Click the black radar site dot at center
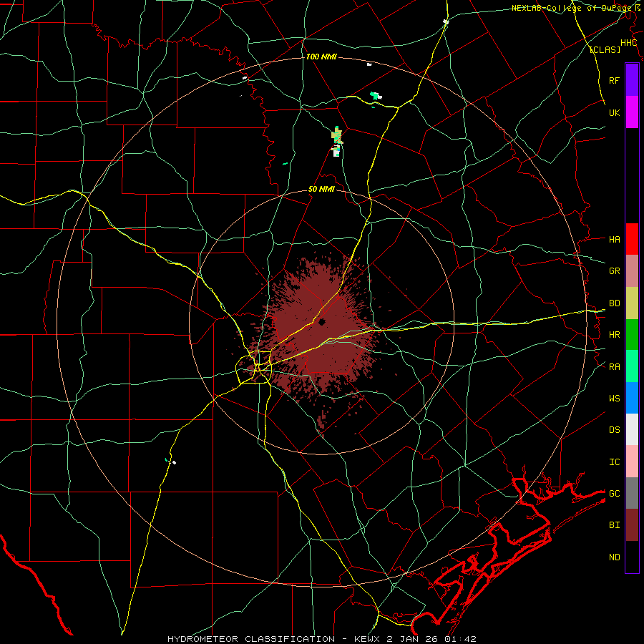644x644 pixels. point(322,322)
